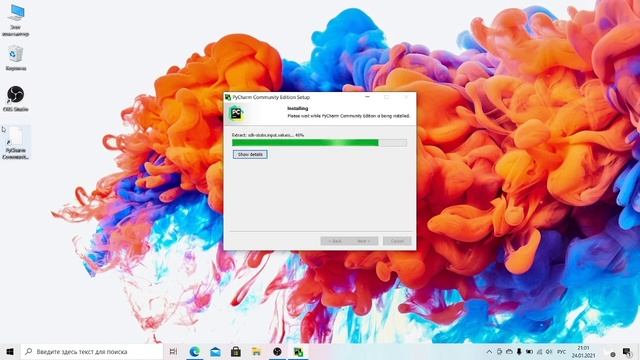Click the OneDrive cloud tray icon
Viewport: 640px width, 360px height.
(x=509, y=351)
